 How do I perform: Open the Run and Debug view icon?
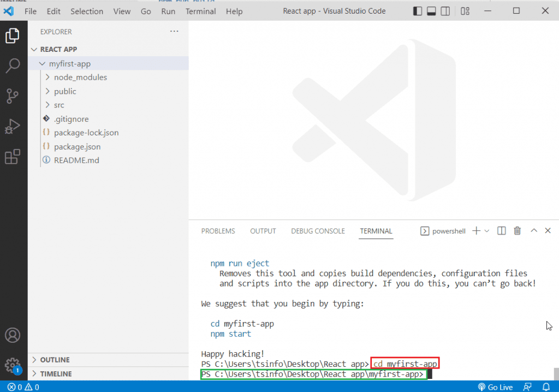[x=13, y=126]
